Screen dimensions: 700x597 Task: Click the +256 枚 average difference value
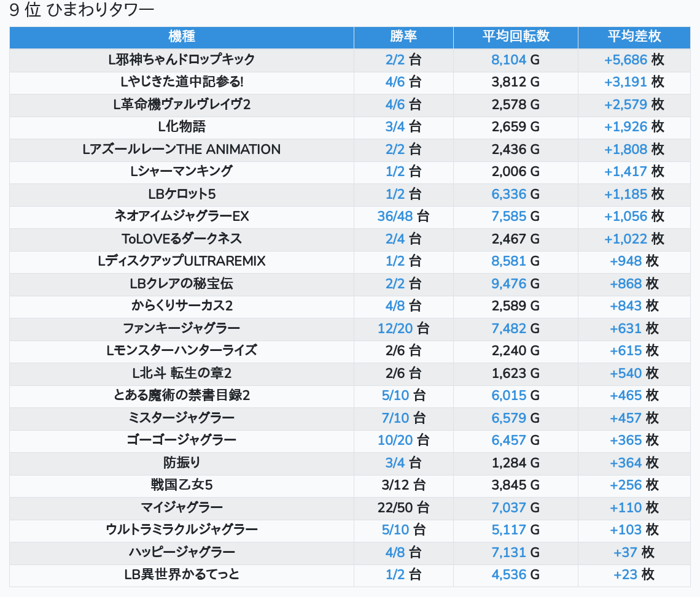pos(634,485)
